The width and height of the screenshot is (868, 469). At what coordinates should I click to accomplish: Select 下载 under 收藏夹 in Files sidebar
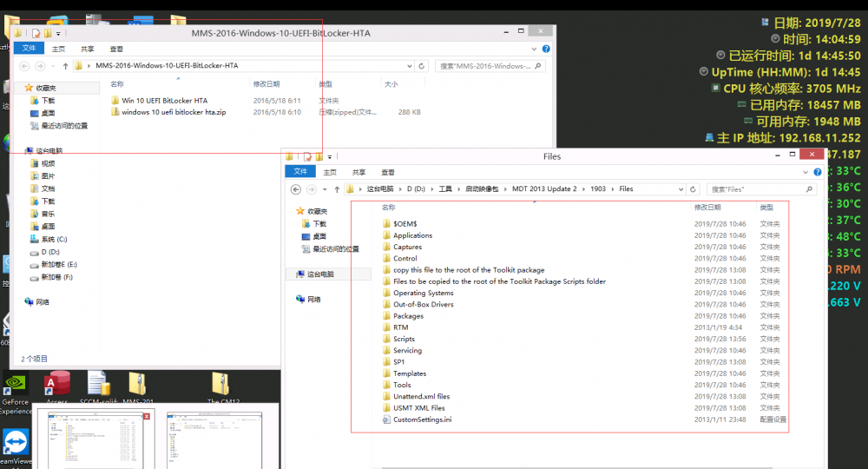pyautogui.click(x=314, y=224)
